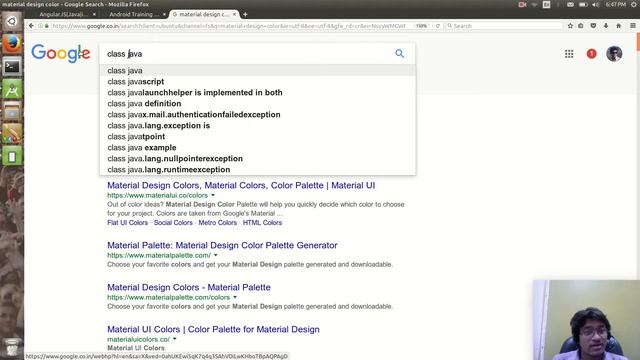Expand materialpalette.com/ result dropdown arrow
The image size is (640, 360).
tap(216, 255)
